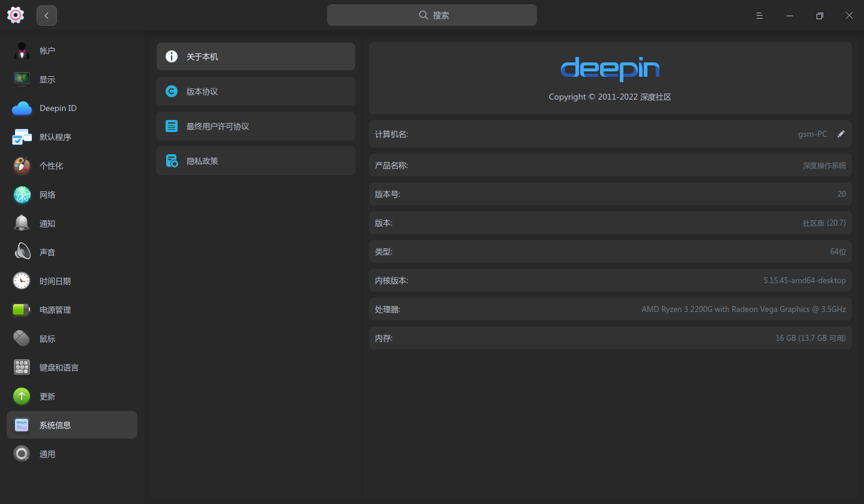Screen dimensions: 864x504
Task: Edit computer name with pencil icon
Action: [841, 134]
